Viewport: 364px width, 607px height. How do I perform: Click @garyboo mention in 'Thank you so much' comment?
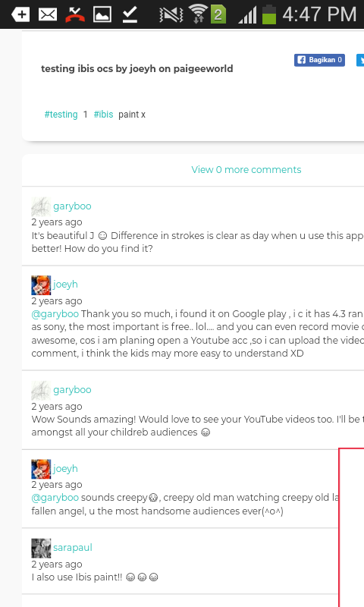[x=55, y=313]
